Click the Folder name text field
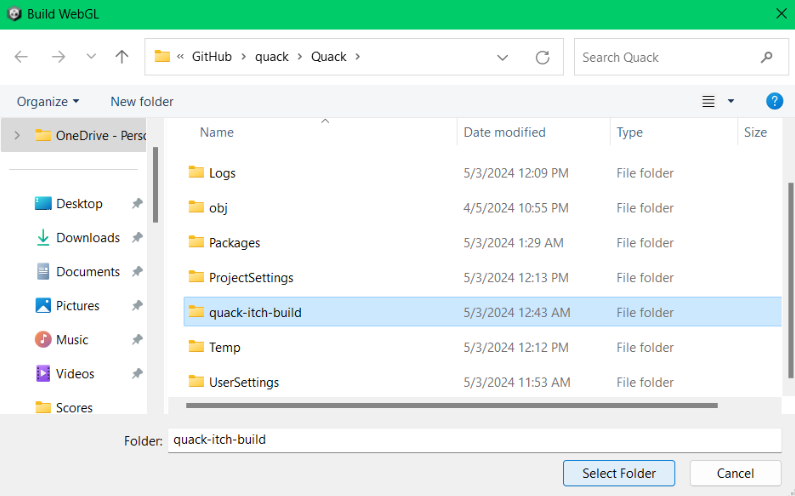The height and width of the screenshot is (496, 795). (474, 440)
